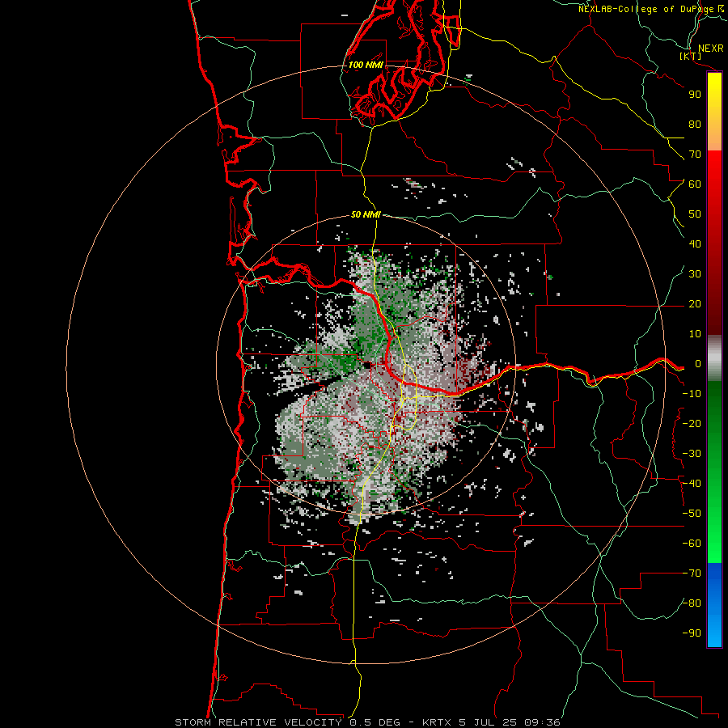
Task: Select the -30 knot scale label
Action: tap(692, 454)
